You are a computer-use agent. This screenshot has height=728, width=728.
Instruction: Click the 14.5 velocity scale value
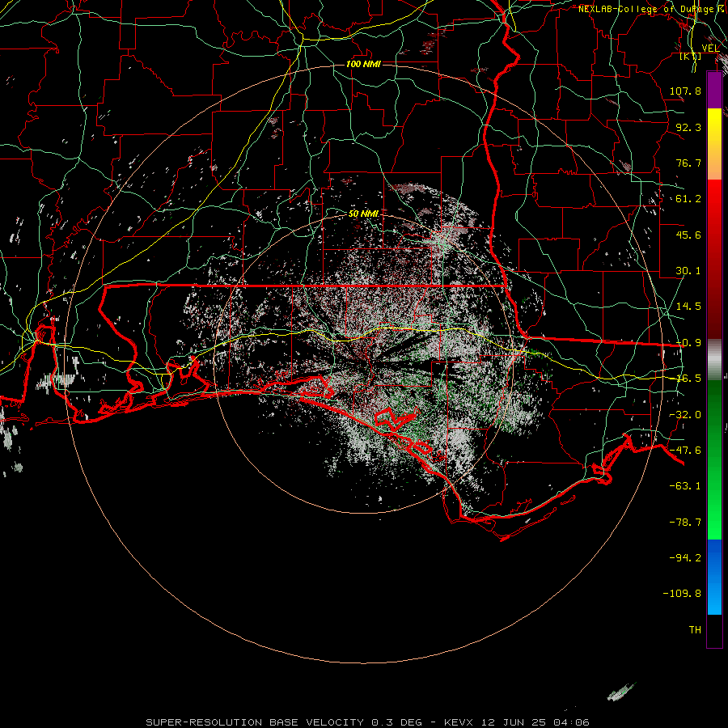[x=688, y=307]
